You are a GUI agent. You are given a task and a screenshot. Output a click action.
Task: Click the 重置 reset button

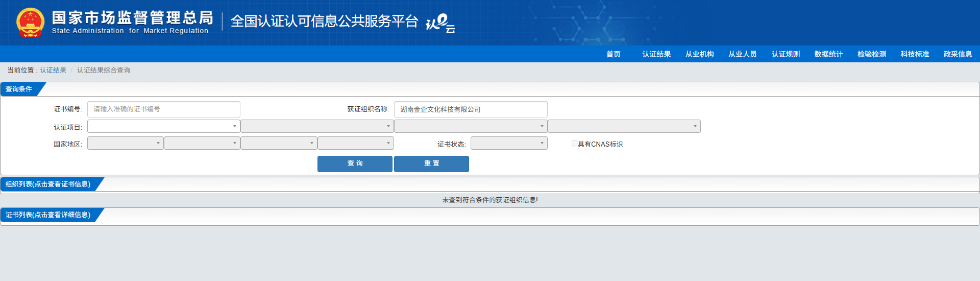click(x=431, y=164)
